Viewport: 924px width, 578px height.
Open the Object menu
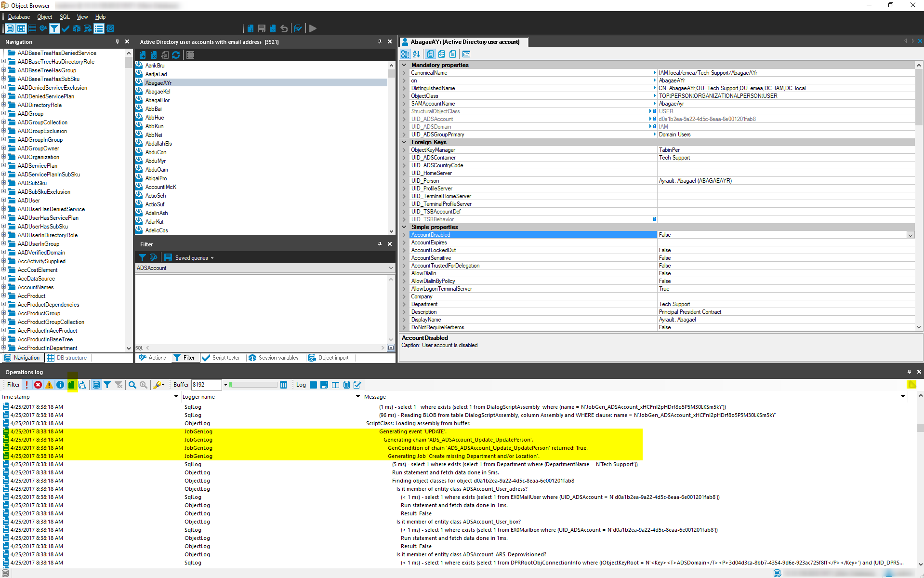coord(45,17)
